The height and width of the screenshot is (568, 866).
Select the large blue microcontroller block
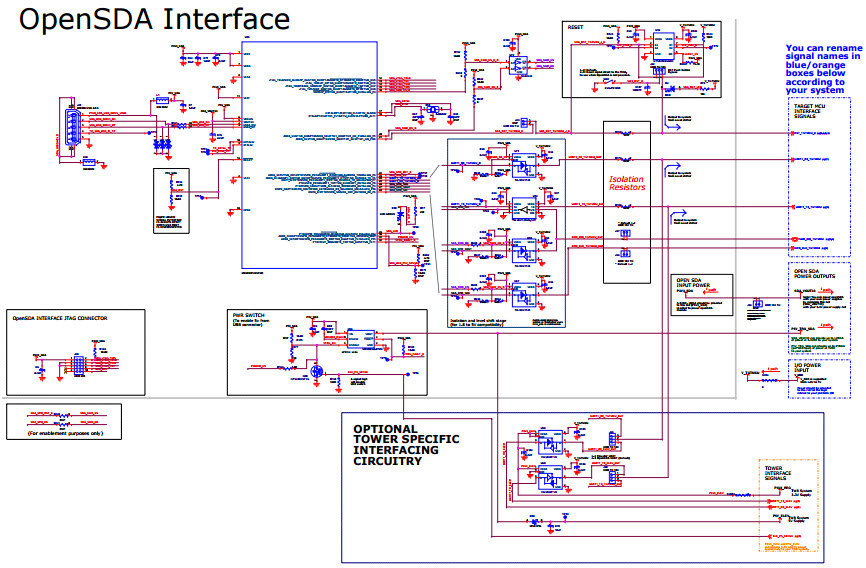click(309, 155)
